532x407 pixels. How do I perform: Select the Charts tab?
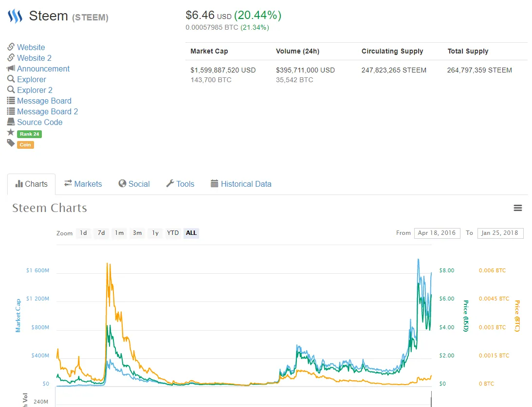click(31, 184)
